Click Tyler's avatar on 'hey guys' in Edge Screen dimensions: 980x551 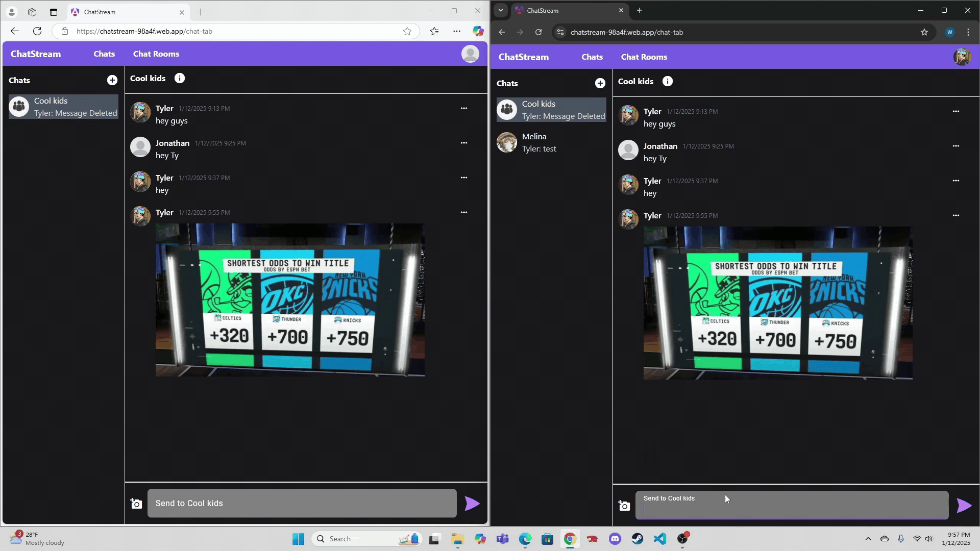coord(140,112)
